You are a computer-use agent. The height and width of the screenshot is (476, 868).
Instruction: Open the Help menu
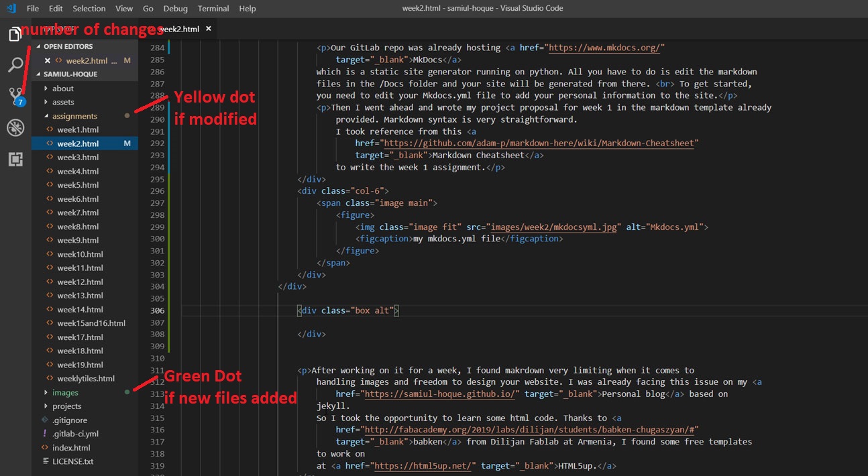[x=248, y=9]
